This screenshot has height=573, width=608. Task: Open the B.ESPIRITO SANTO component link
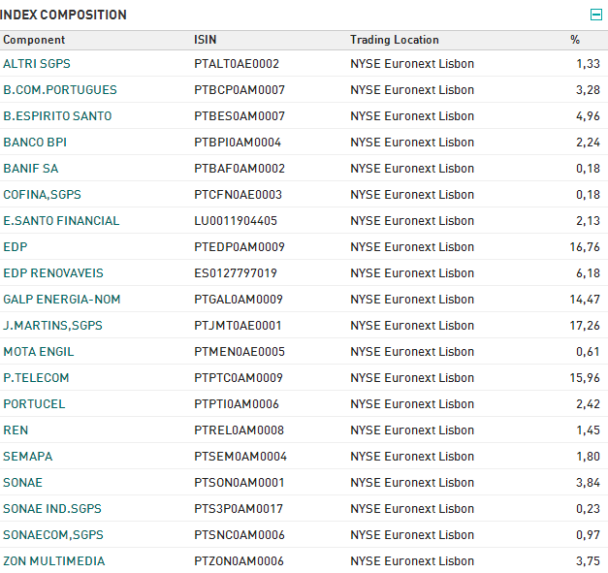(x=57, y=116)
